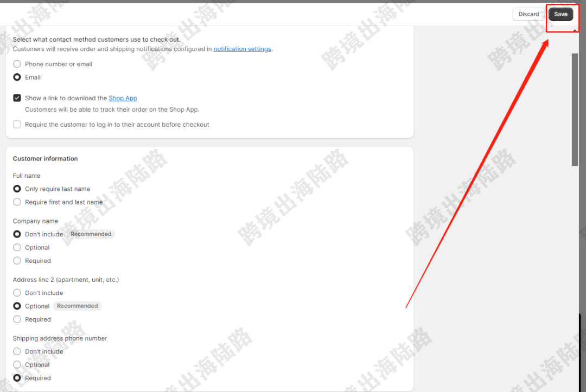Select Phone number or email contact method
586x392 pixels.
click(17, 64)
